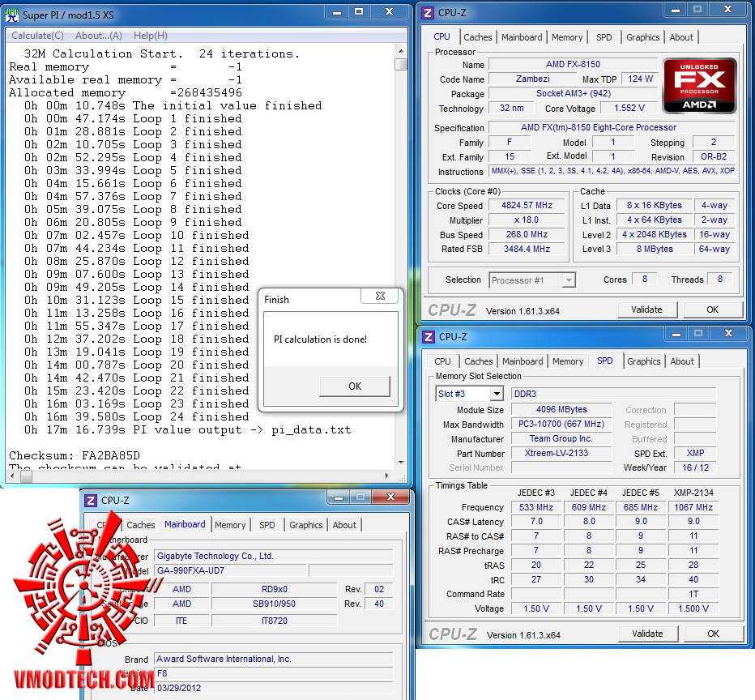Viewport: 755px width, 700px height.
Task: Click the 'Checksum: FA2BA85D' line
Action: pos(75,455)
